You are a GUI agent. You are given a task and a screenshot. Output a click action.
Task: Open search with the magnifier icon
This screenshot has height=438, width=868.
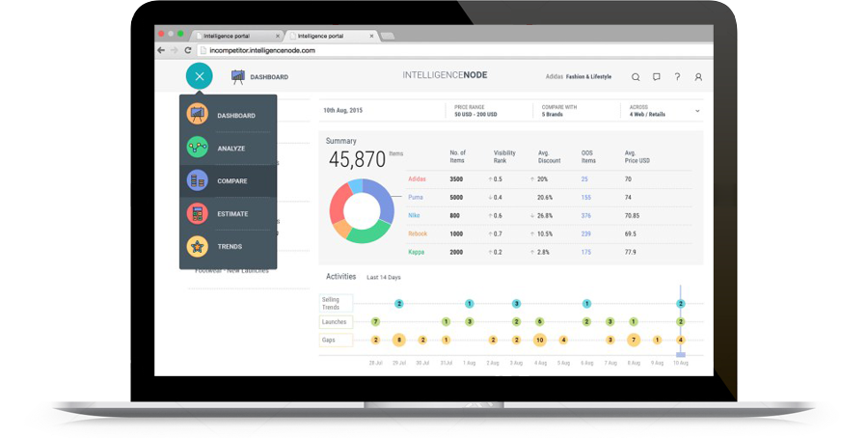coord(636,77)
